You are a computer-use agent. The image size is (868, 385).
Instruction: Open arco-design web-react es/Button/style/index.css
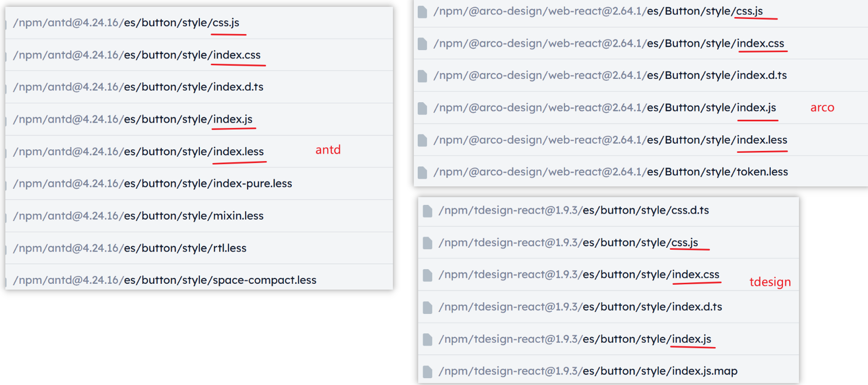pyautogui.click(x=609, y=43)
